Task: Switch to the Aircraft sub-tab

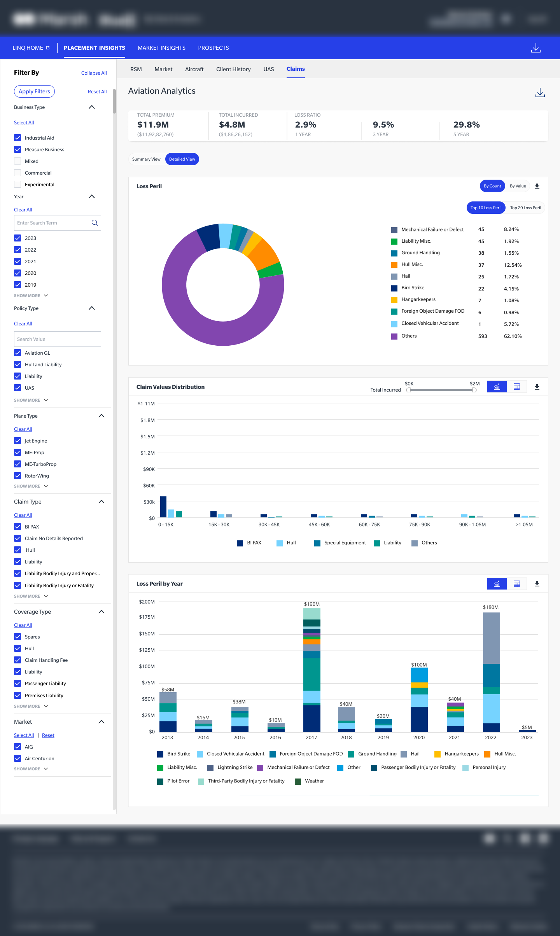Action: coord(194,69)
